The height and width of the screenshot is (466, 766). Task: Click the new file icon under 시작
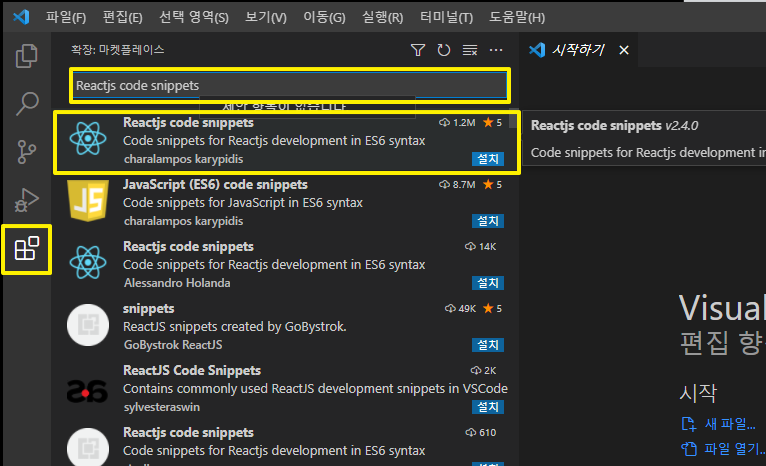[689, 424]
